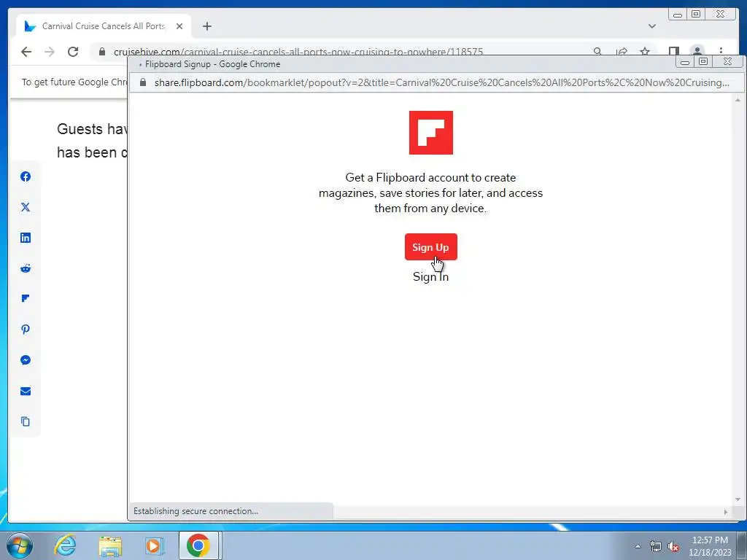Screen dimensions: 747x560
Task: Click Chrome icon in taskbar
Action: [x=198, y=545]
